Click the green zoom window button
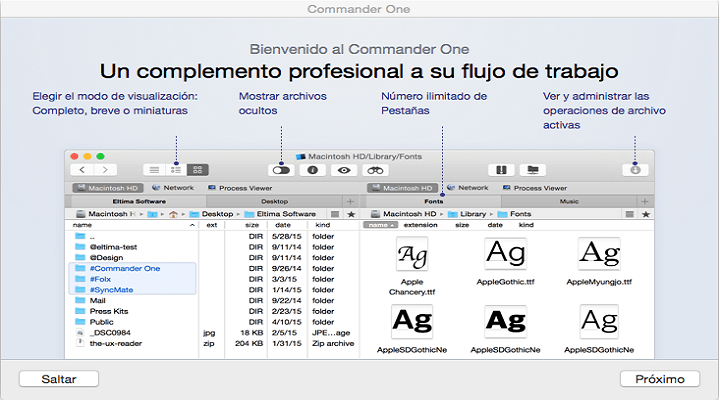 point(101,156)
